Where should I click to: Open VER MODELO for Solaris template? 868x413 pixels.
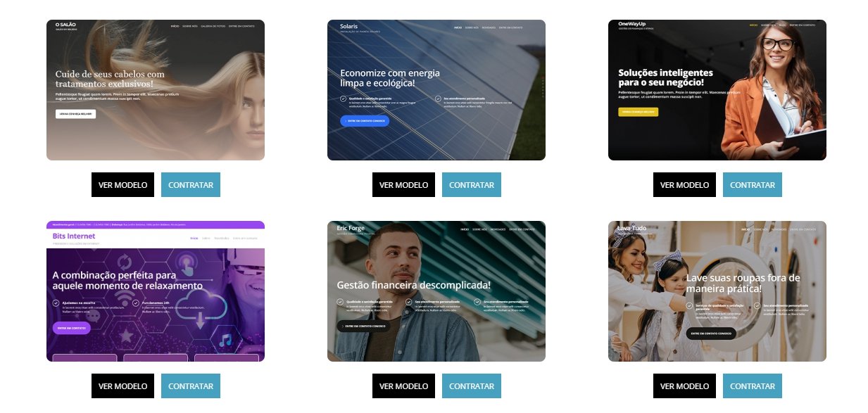(x=403, y=185)
